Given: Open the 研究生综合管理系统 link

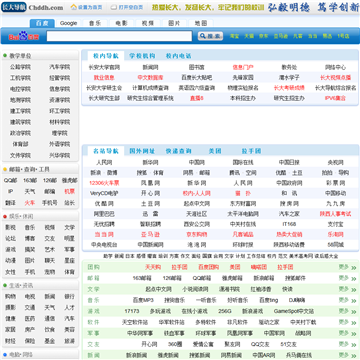Looking at the screenshot, I should coord(150,98).
